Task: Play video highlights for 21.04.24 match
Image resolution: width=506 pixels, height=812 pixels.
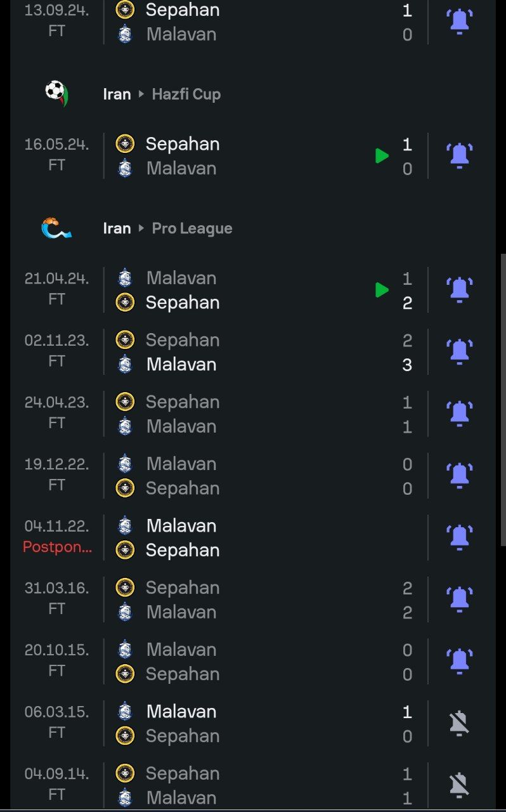Action: [382, 290]
